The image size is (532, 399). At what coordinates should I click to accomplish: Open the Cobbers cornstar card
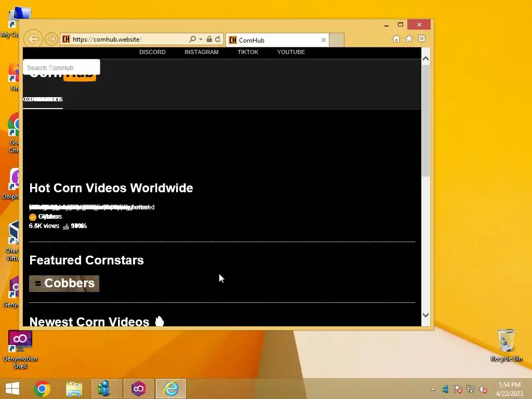[x=64, y=283]
